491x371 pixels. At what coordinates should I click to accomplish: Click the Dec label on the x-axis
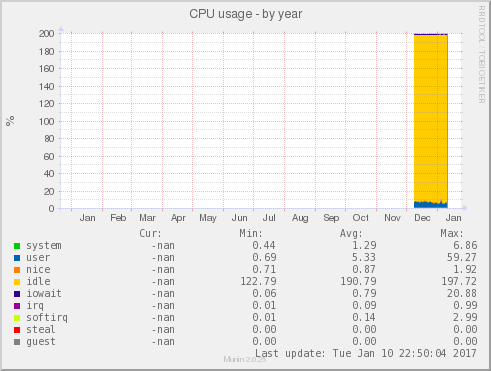pos(422,218)
